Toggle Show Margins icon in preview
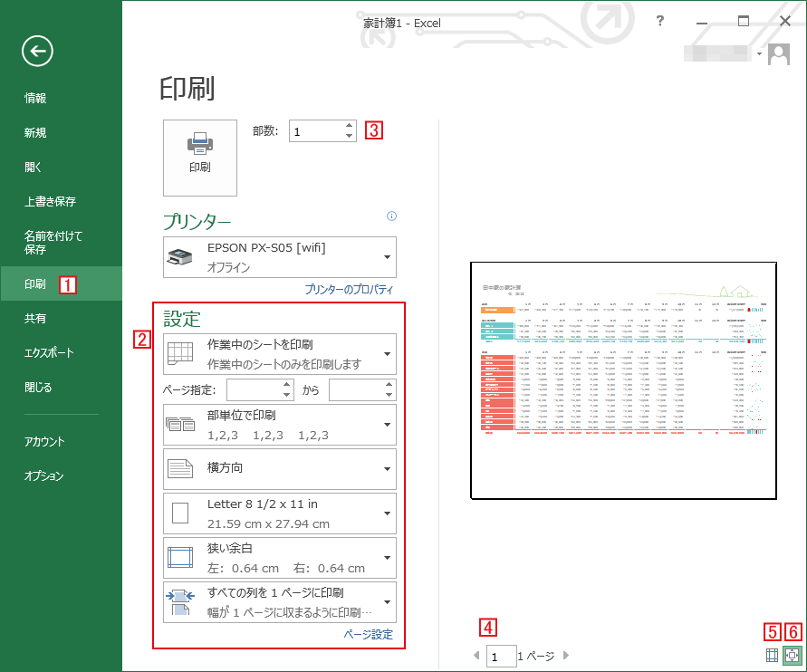This screenshot has width=807, height=672. 772,655
